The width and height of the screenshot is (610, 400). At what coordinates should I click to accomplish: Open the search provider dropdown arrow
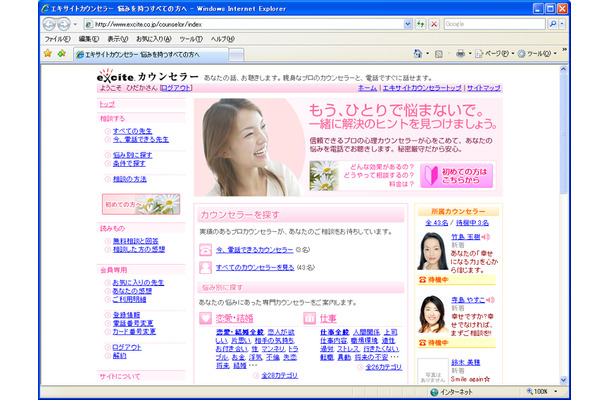pyautogui.click(x=562, y=24)
